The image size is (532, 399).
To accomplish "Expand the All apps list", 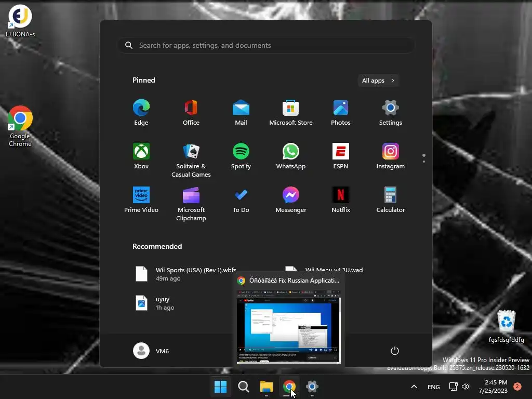I will pyautogui.click(x=378, y=81).
